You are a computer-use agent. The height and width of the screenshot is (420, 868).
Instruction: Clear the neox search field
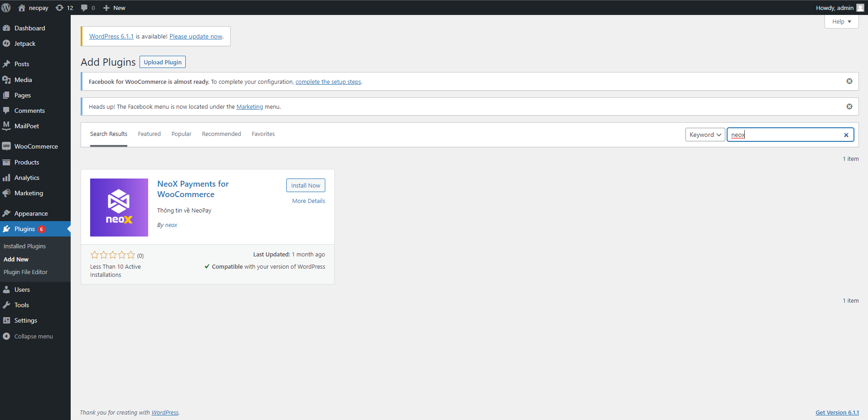pos(846,135)
